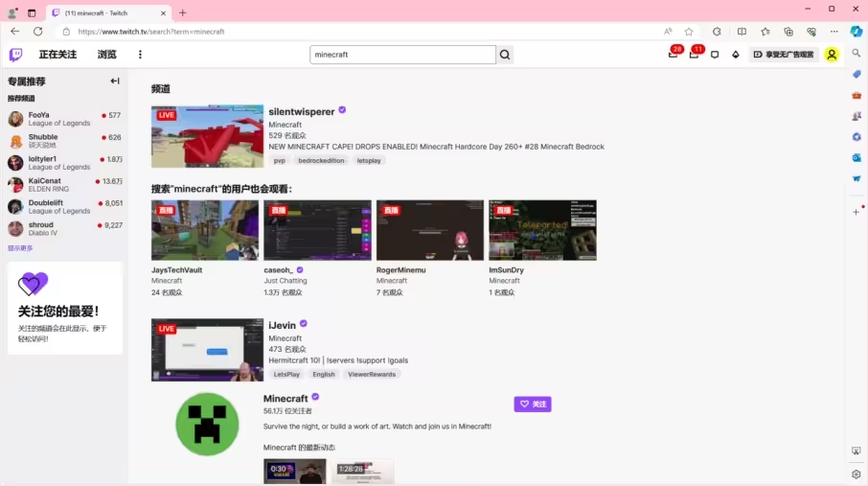868x486 pixels.
Task: Open the Edge sidebar search icon
Action: tap(857, 53)
